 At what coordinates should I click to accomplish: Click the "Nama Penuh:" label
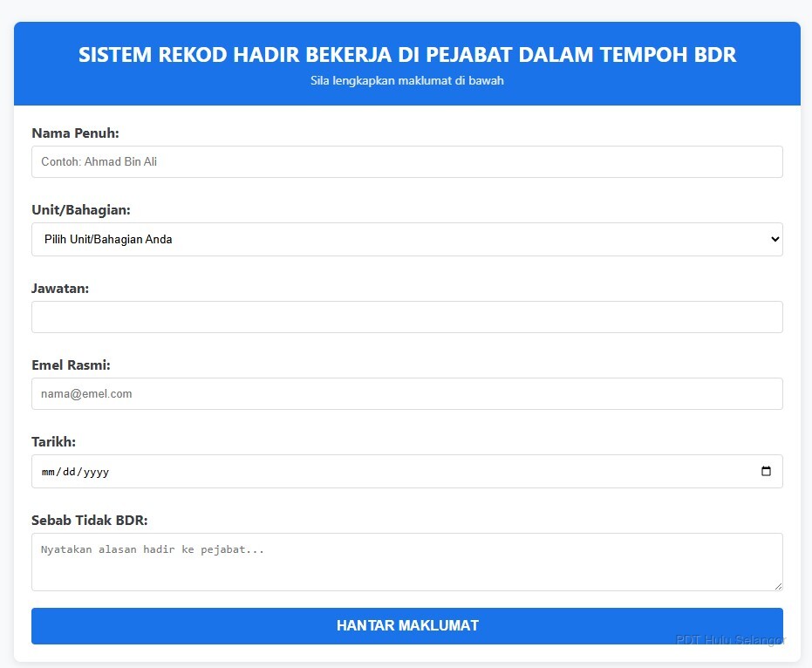point(75,133)
